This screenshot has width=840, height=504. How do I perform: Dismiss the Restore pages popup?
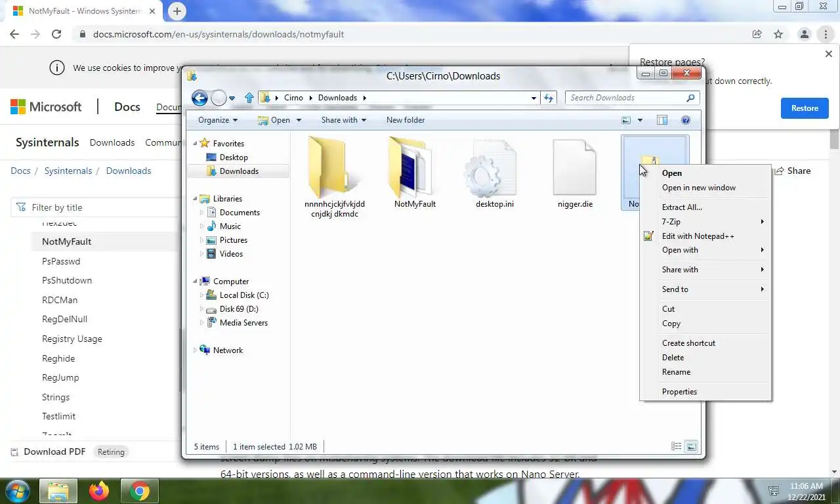pyautogui.click(x=828, y=54)
